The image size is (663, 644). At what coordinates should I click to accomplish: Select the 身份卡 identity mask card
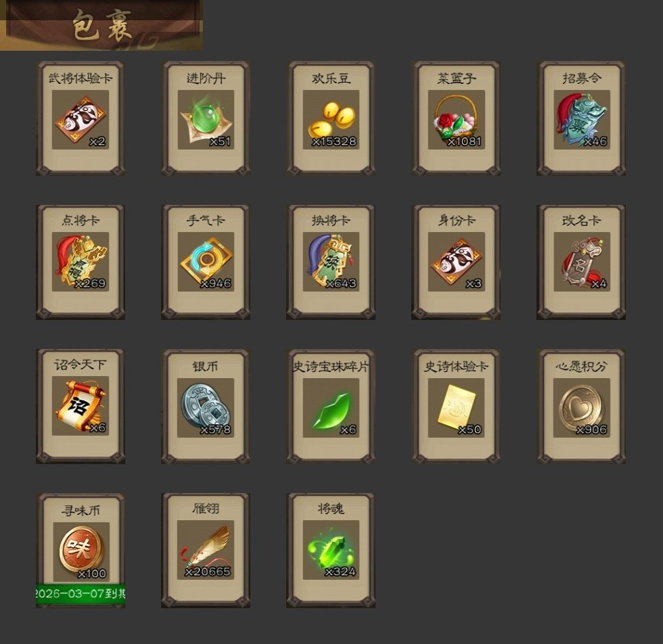(456, 262)
